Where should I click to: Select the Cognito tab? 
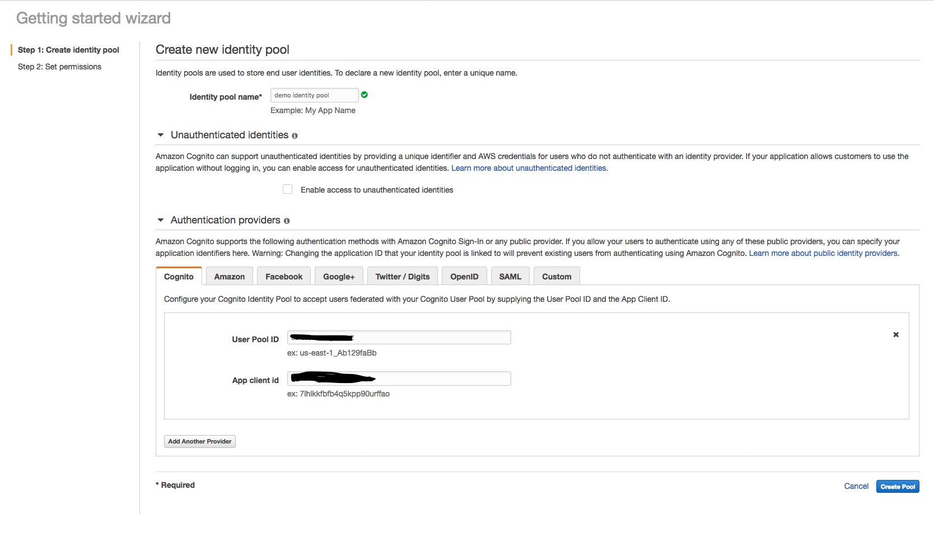(x=179, y=276)
